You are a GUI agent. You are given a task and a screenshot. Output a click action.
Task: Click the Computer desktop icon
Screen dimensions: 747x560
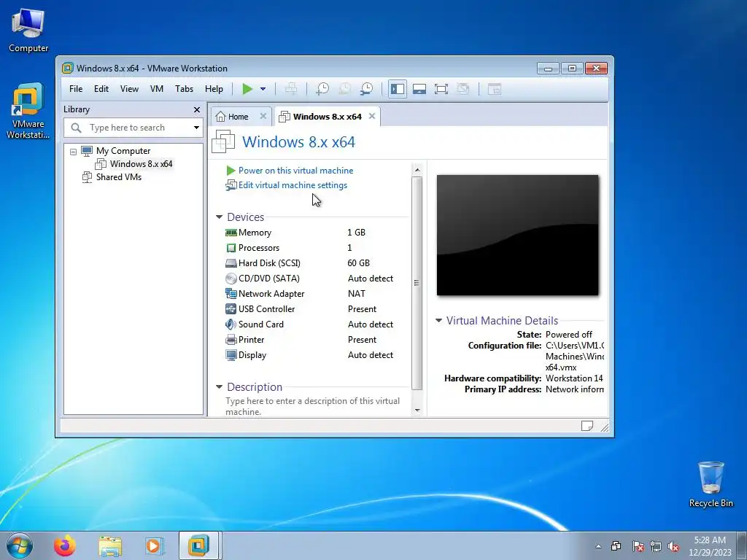28,31
